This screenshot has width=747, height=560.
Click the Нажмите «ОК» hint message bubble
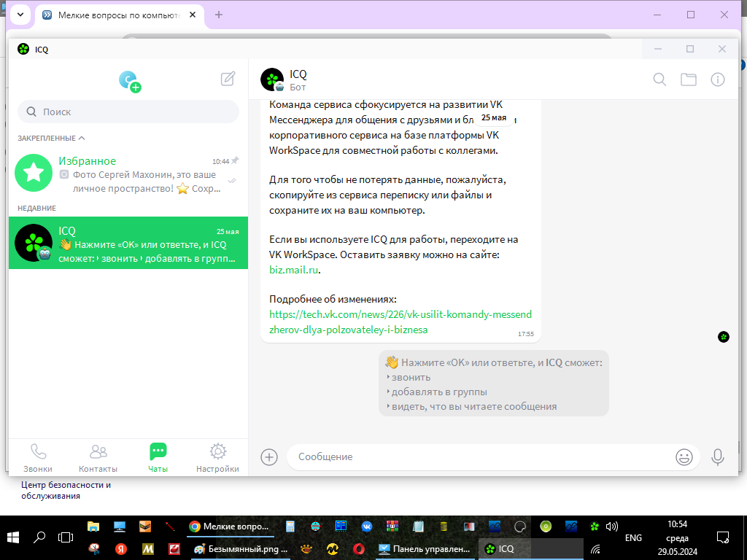[494, 384]
